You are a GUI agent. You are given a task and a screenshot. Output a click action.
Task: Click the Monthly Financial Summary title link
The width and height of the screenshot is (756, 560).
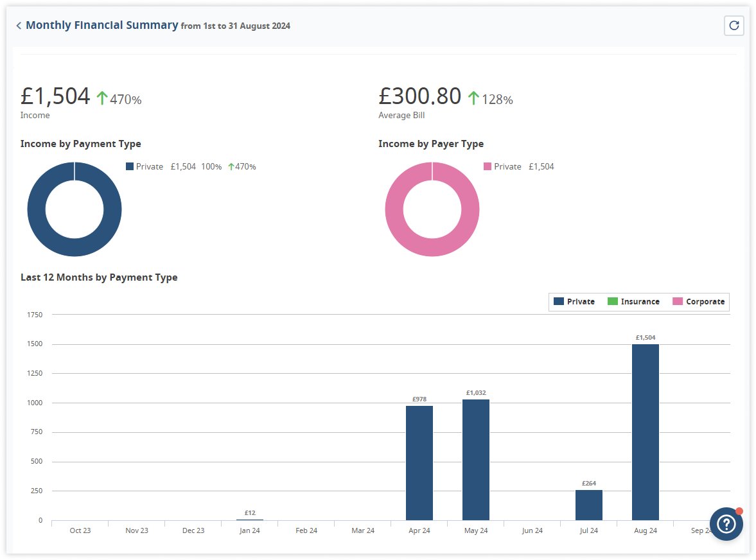pyautogui.click(x=101, y=26)
